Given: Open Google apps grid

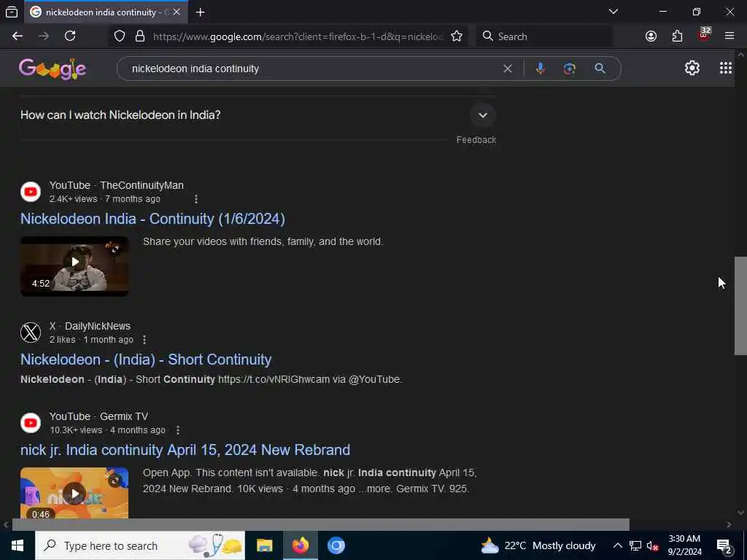Looking at the screenshot, I should [x=726, y=68].
